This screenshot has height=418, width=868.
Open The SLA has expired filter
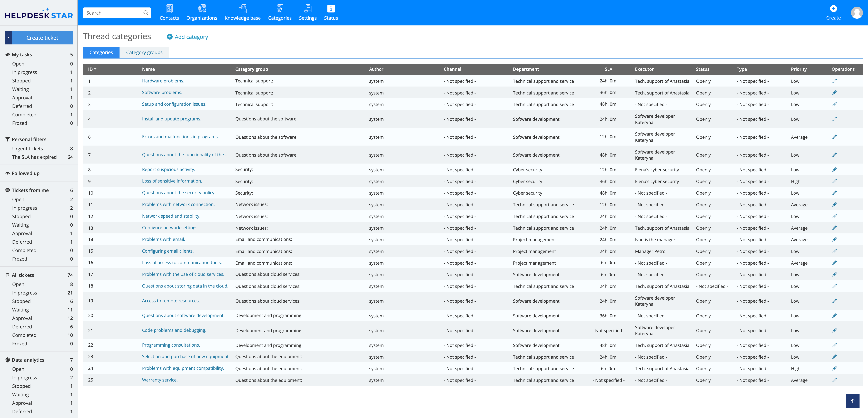pos(34,157)
